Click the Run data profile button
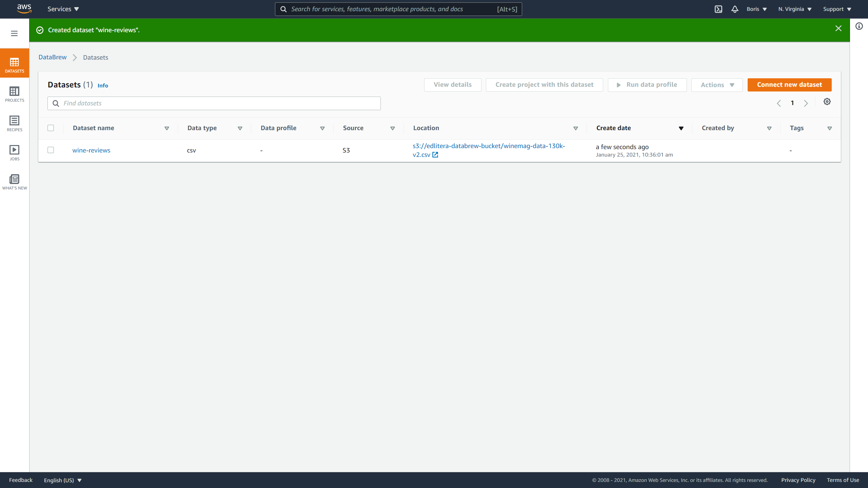Image resolution: width=868 pixels, height=488 pixels. click(x=647, y=85)
